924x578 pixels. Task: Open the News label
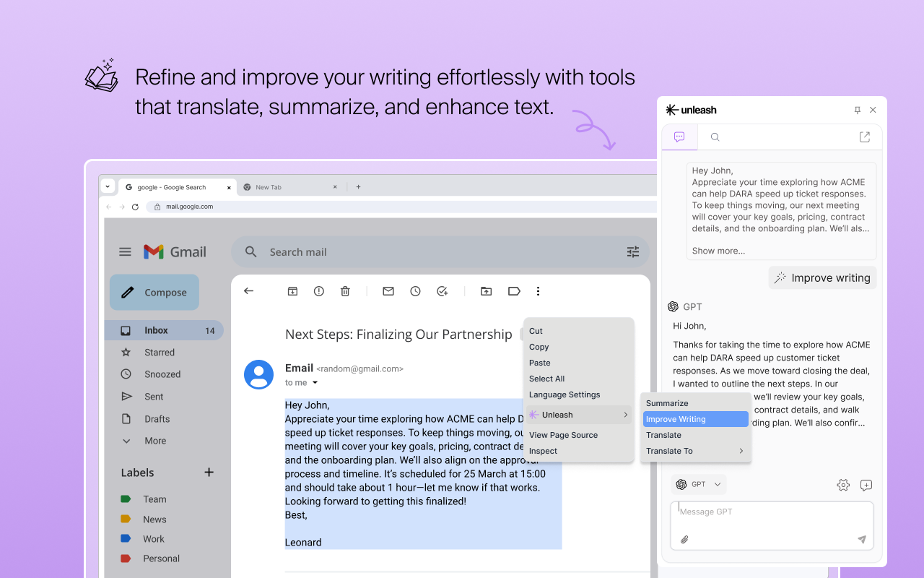(154, 519)
